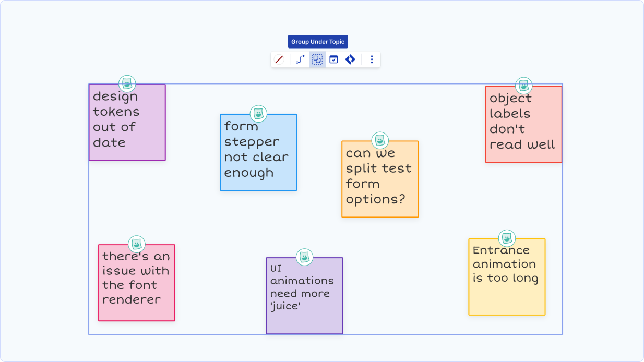Select the blue 'form stepper not clear' note
Viewport: 644px width, 362px height.
point(258,155)
